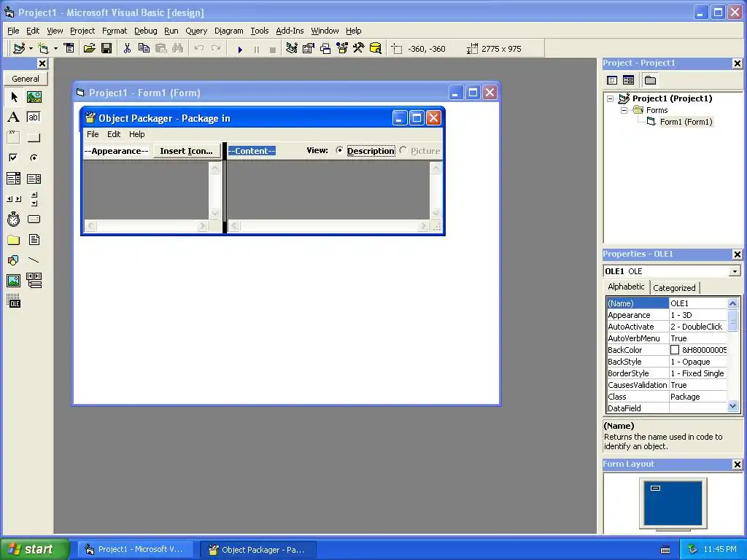The width and height of the screenshot is (747, 560).
Task: Select the Pointer tool in toolbox
Action: [14, 97]
